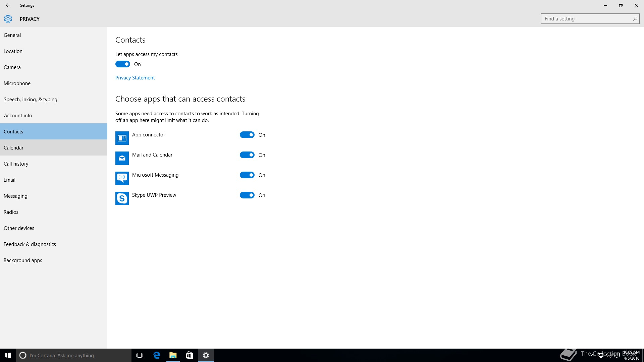Open Account info settings
Viewport: 644px width, 362px height.
pyautogui.click(x=54, y=115)
